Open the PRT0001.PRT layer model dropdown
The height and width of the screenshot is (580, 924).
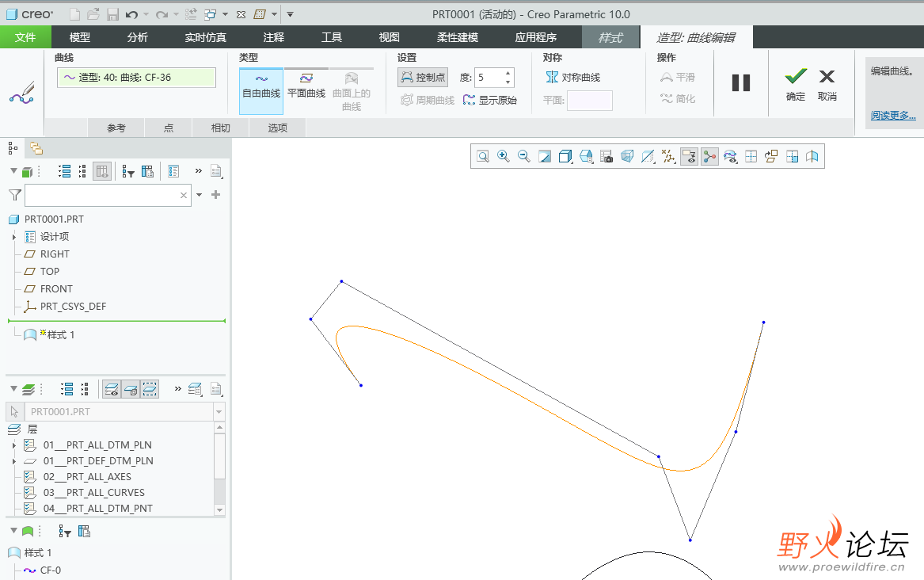click(x=219, y=412)
